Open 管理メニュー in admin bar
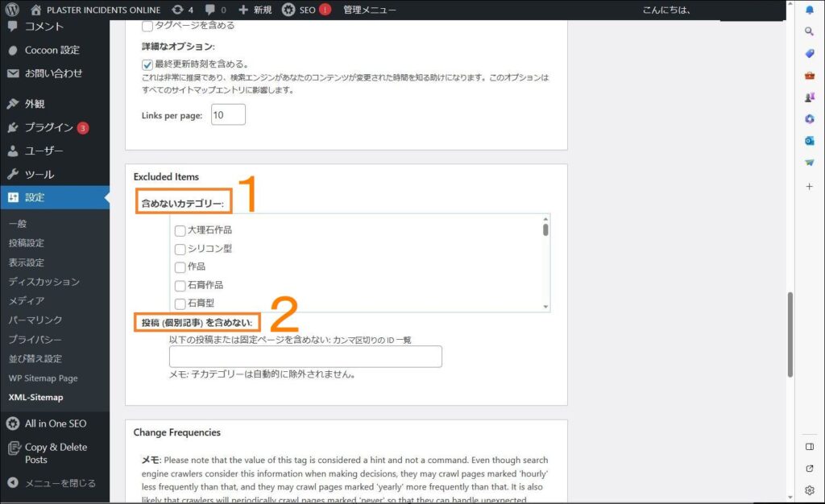Screen dimensions: 825x504 coord(369,10)
